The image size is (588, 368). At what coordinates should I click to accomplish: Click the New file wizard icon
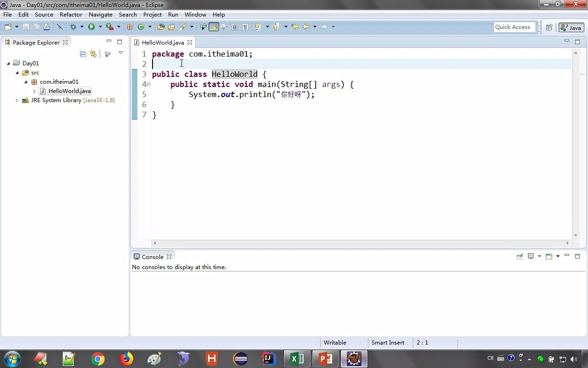click(8, 27)
